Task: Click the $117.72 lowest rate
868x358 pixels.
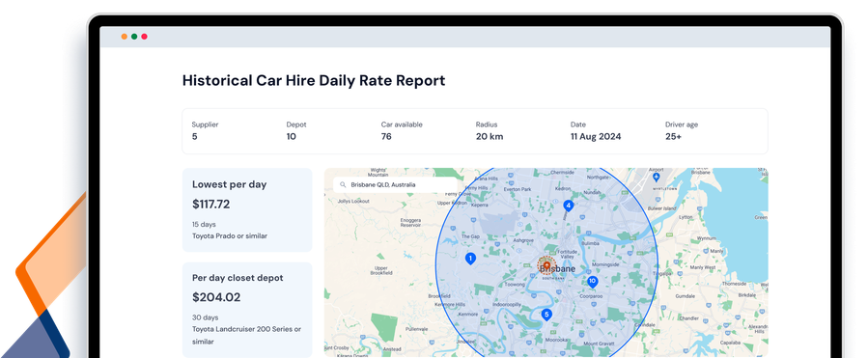Action: 210,205
